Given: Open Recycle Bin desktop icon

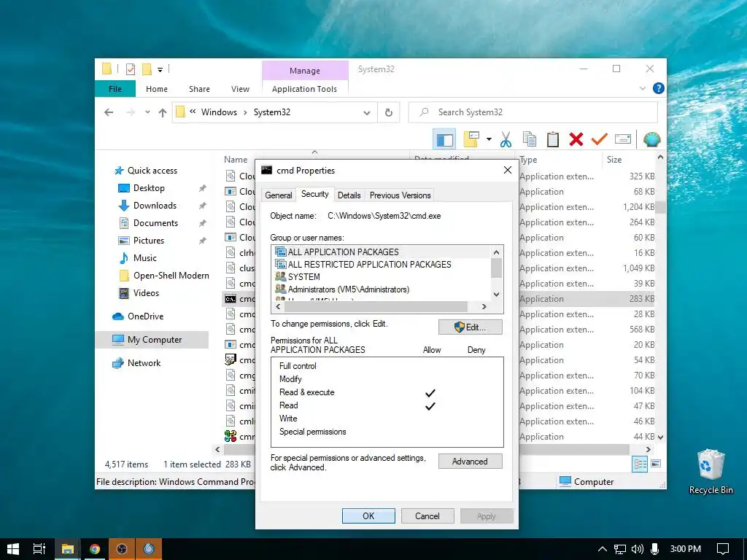Looking at the screenshot, I should [x=711, y=472].
